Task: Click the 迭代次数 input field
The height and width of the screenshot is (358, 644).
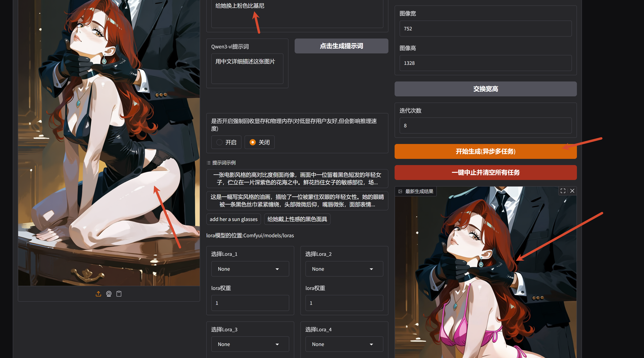Action: pos(485,126)
